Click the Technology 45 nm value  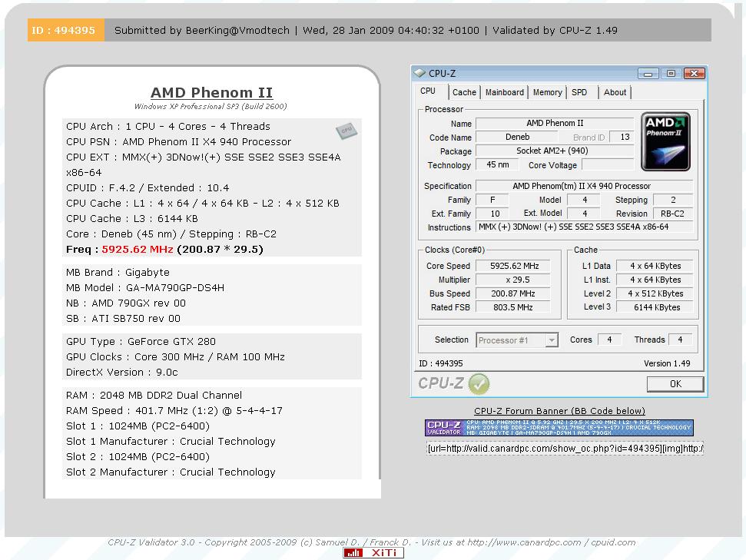pos(498,164)
